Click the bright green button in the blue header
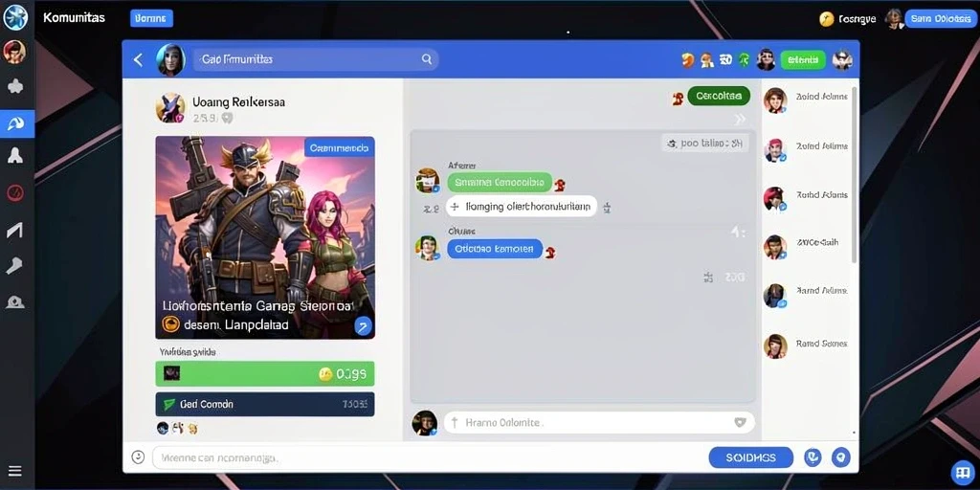 point(803,60)
